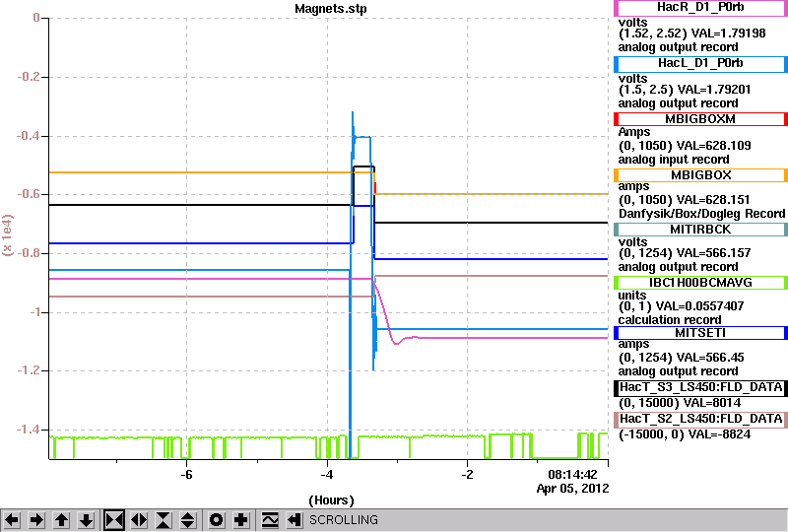
Task: Click the plus icon in toolbar
Action: [241, 520]
